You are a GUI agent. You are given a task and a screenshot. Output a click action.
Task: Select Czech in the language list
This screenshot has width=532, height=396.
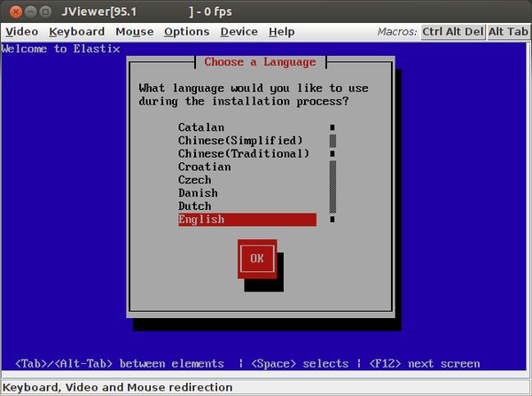(195, 180)
